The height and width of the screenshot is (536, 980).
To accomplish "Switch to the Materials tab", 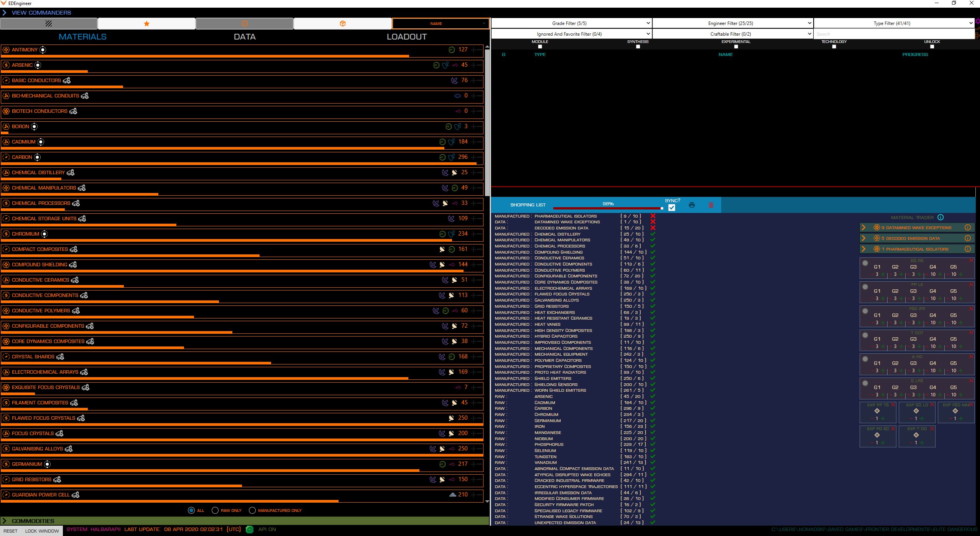I will pos(82,37).
